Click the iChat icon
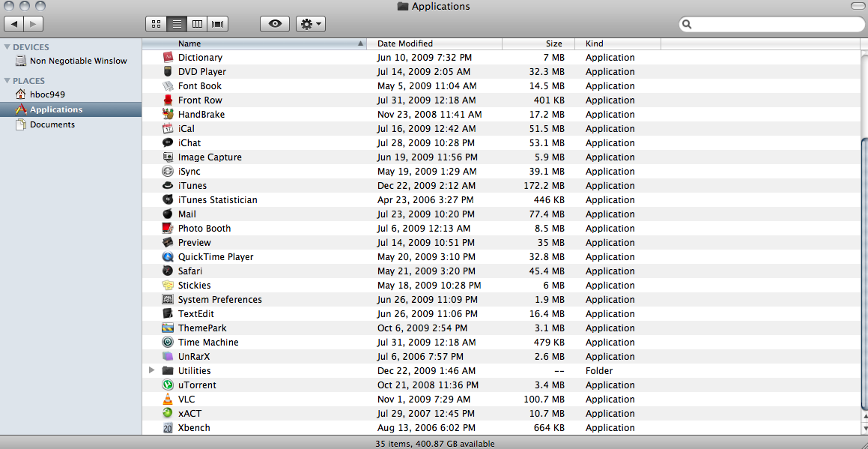This screenshot has height=449, width=868. 169,143
